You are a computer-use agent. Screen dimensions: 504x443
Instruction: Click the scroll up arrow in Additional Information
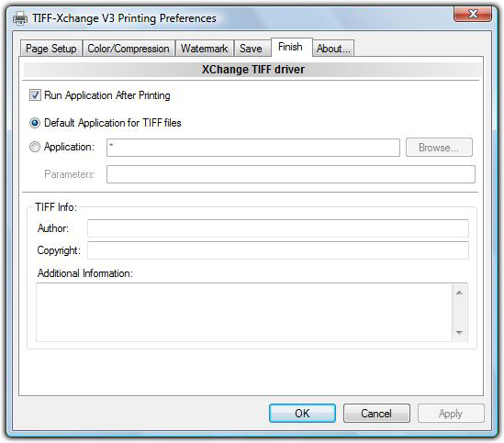[459, 293]
